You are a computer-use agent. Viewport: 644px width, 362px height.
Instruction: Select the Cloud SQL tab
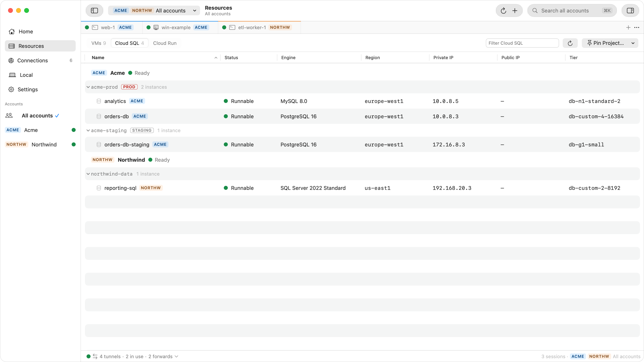pos(129,43)
